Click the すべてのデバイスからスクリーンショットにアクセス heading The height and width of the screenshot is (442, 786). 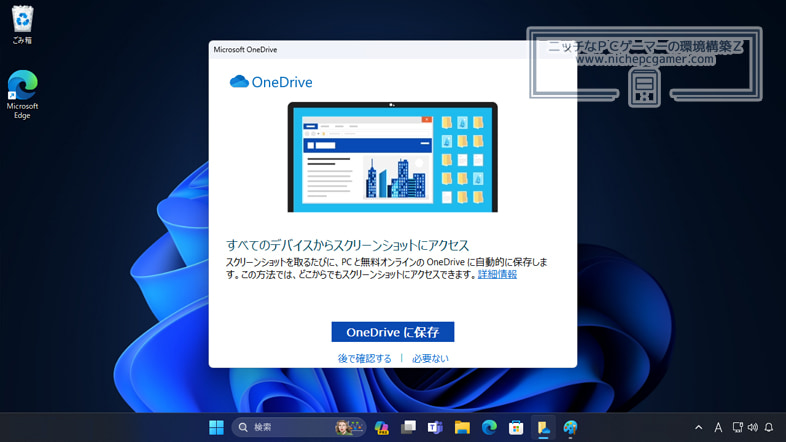point(347,245)
